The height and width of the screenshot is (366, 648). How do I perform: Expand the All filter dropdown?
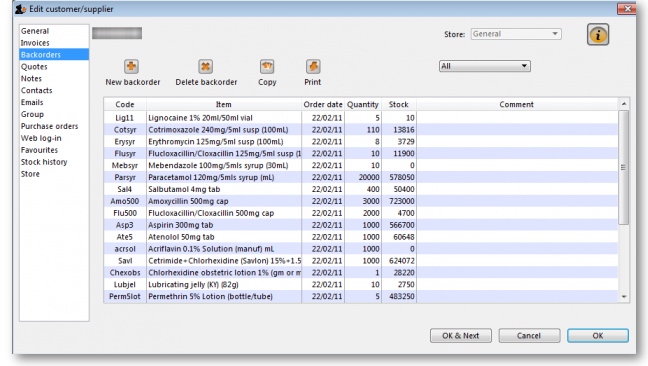pyautogui.click(x=485, y=66)
